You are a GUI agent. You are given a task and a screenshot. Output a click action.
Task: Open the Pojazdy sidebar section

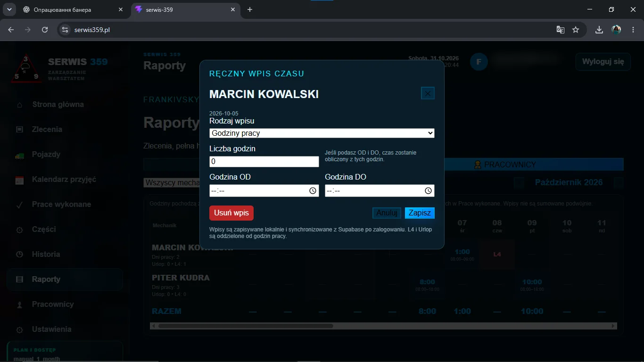tap(65, 155)
